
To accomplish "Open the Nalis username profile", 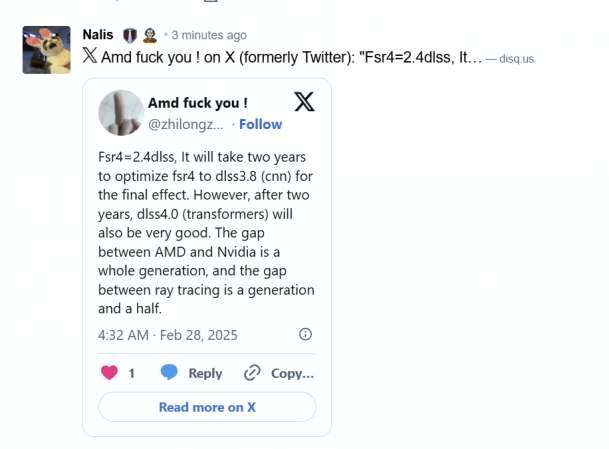I will coord(98,34).
